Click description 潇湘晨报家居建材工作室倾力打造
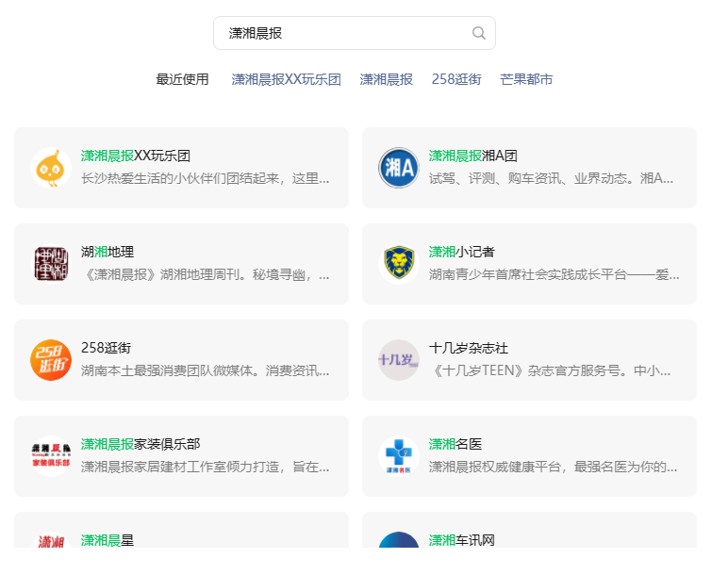The height and width of the screenshot is (575, 728). [x=206, y=467]
